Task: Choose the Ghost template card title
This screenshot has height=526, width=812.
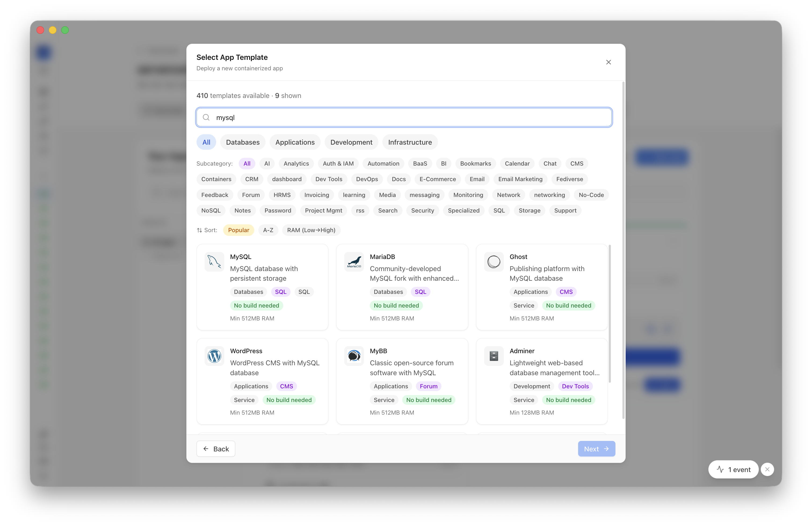Action: coord(518,257)
